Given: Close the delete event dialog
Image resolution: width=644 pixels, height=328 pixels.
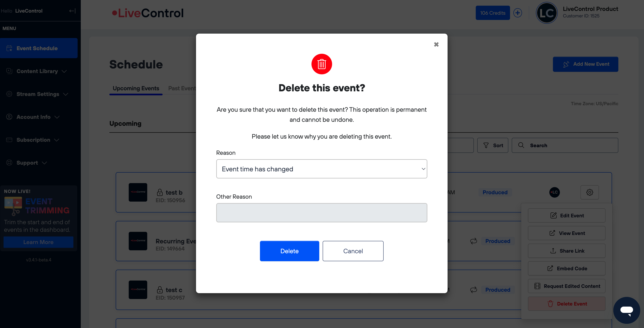Looking at the screenshot, I should click(436, 45).
